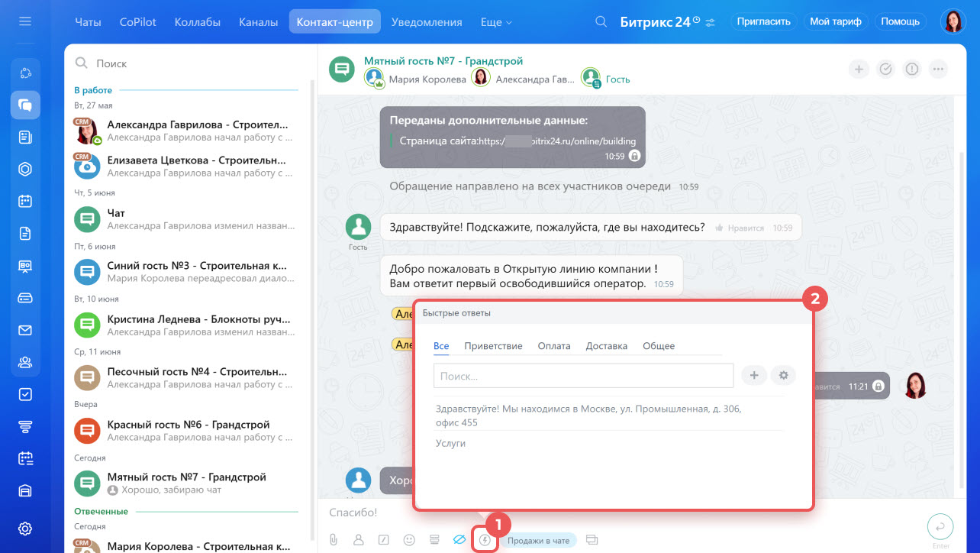
Task: Click the Мой тариф button
Action: tap(836, 21)
